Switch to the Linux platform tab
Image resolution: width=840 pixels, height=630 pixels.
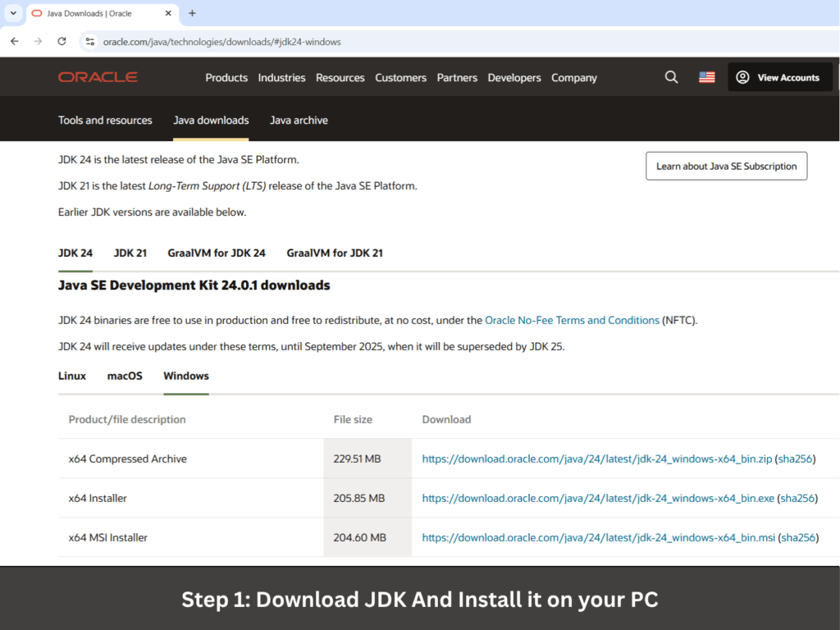point(72,376)
